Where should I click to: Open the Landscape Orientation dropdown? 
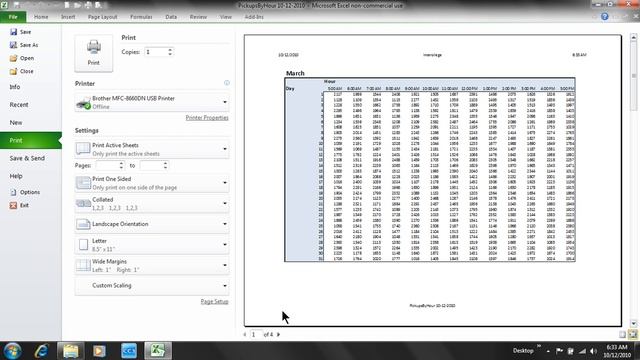(152, 224)
